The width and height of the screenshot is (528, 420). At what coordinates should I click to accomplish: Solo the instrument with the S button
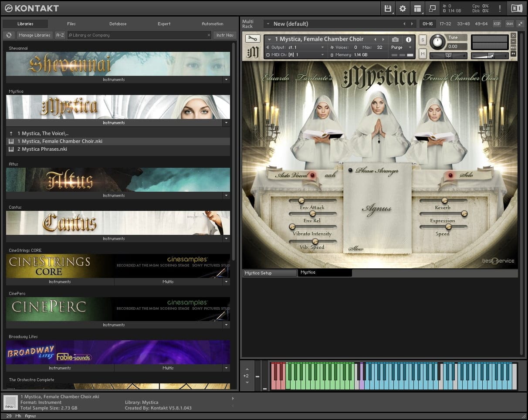pos(422,40)
